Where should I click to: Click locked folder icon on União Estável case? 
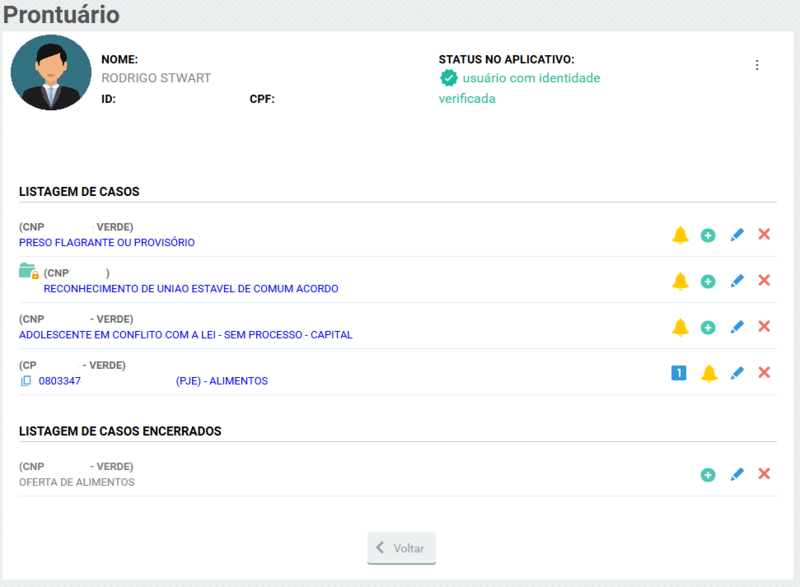point(28,272)
